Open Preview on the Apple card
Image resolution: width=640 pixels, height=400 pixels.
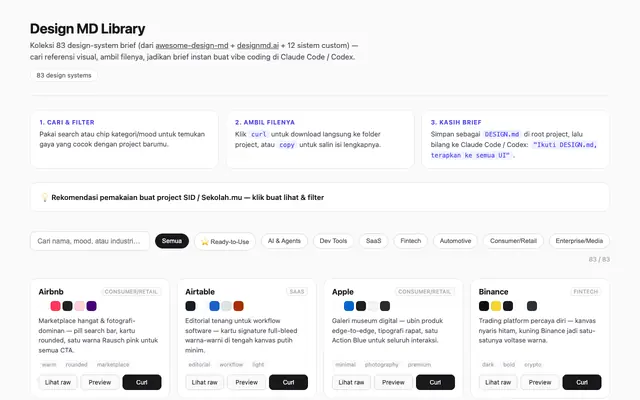coord(393,382)
